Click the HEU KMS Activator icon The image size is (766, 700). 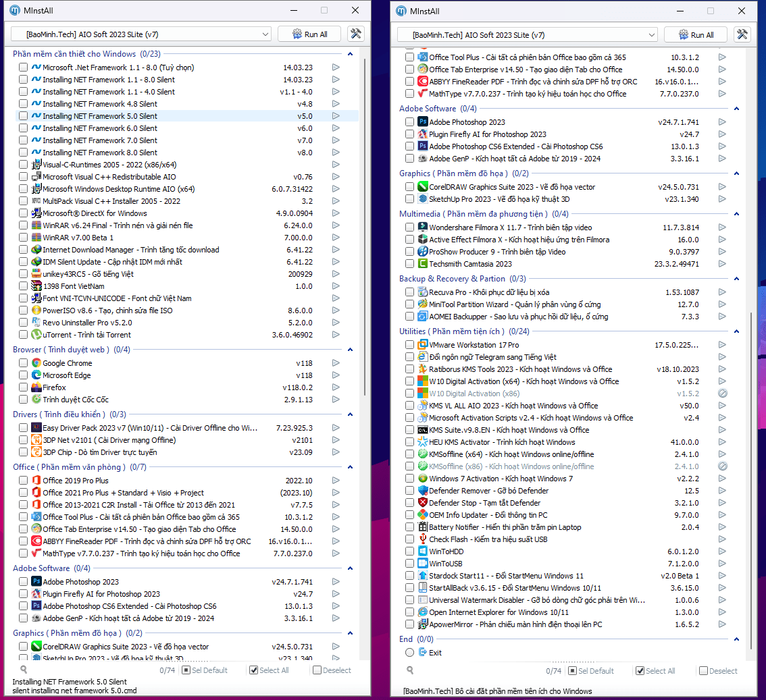423,441
